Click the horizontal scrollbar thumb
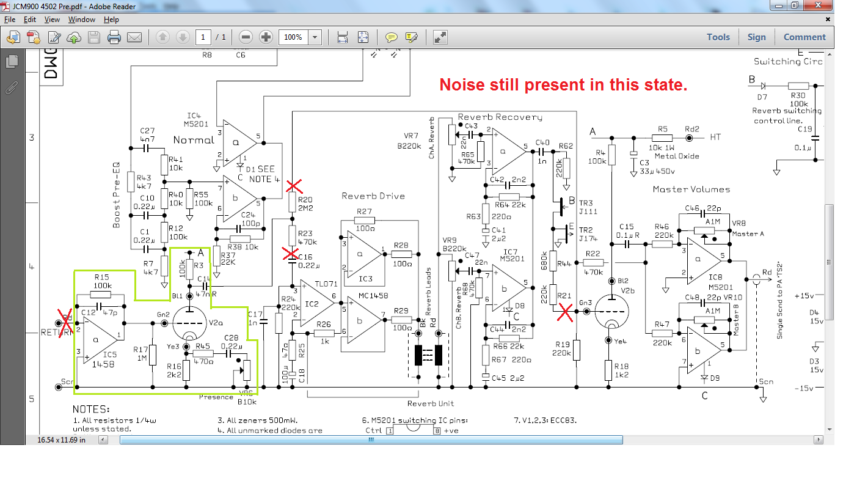This screenshot has height=489, width=868. point(371,439)
